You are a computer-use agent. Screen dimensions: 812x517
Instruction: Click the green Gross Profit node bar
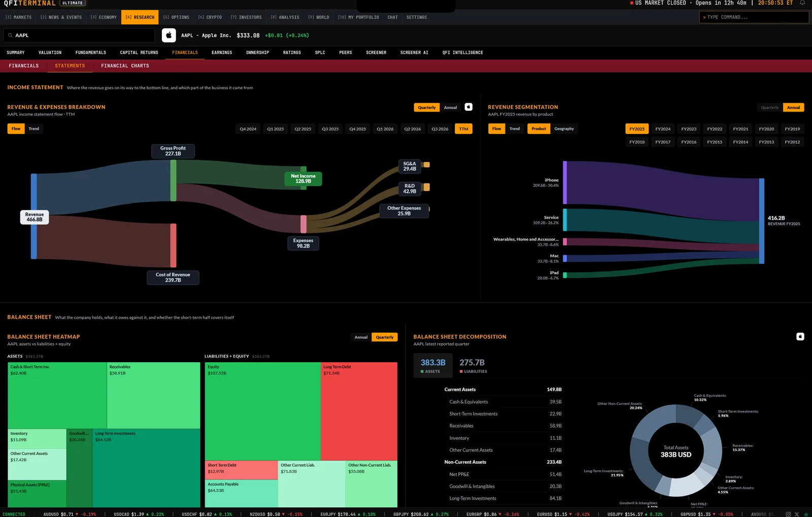pos(173,180)
